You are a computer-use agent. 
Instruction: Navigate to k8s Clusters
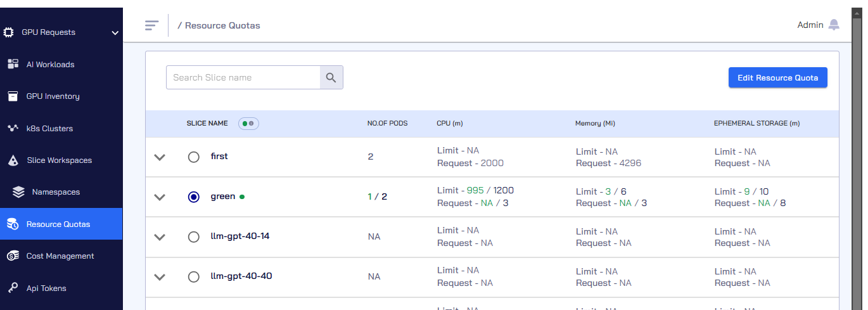[x=61, y=128]
